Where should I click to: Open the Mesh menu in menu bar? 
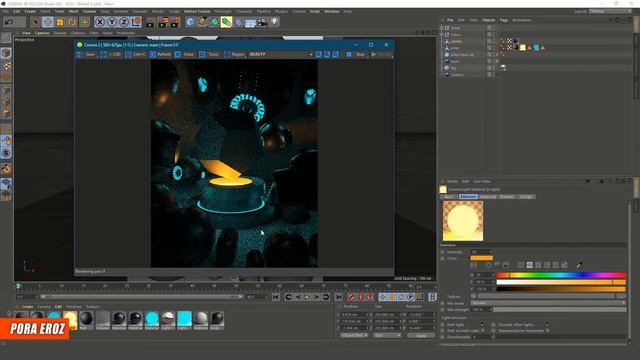[x=73, y=11]
